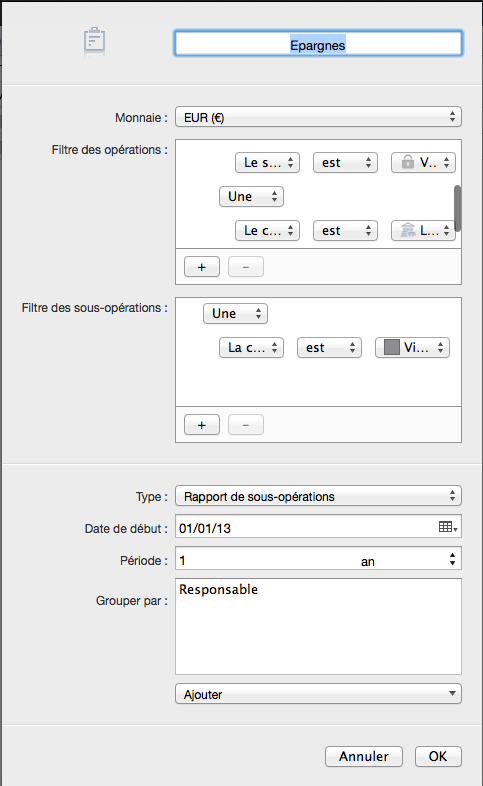The width and height of the screenshot is (483, 786).
Task: Open the 'Le s…' criterion dropdown
Action: pyautogui.click(x=267, y=162)
